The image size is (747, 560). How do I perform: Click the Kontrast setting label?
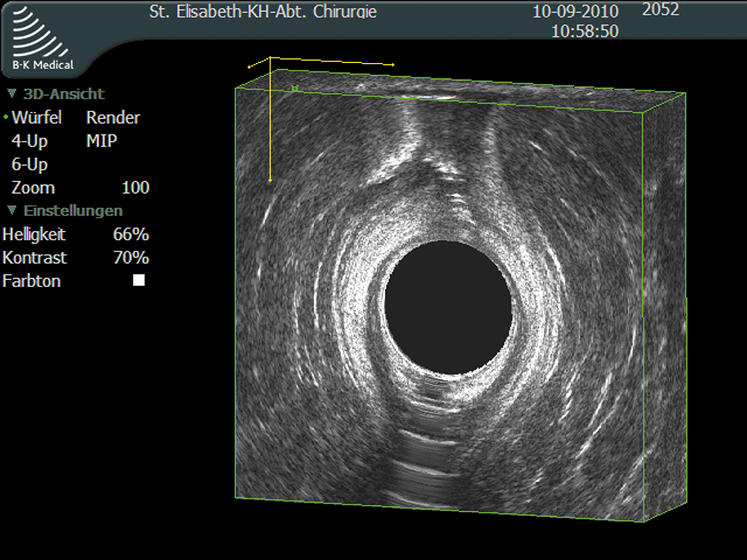[x=34, y=258]
